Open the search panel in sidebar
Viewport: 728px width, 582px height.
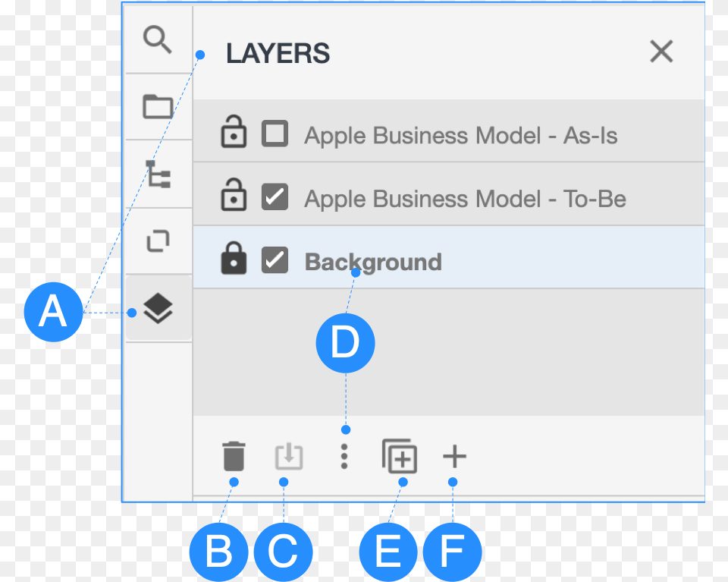click(158, 39)
